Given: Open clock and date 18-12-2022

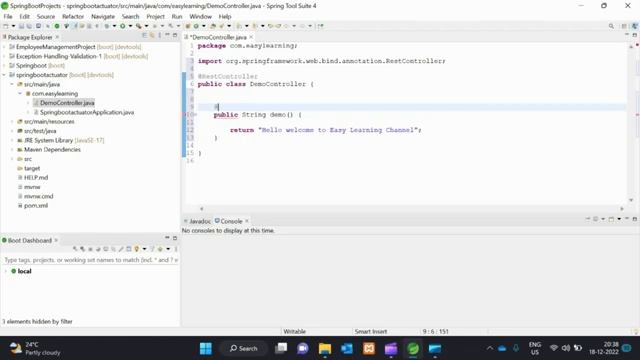Looking at the screenshot, I should pos(604,348).
